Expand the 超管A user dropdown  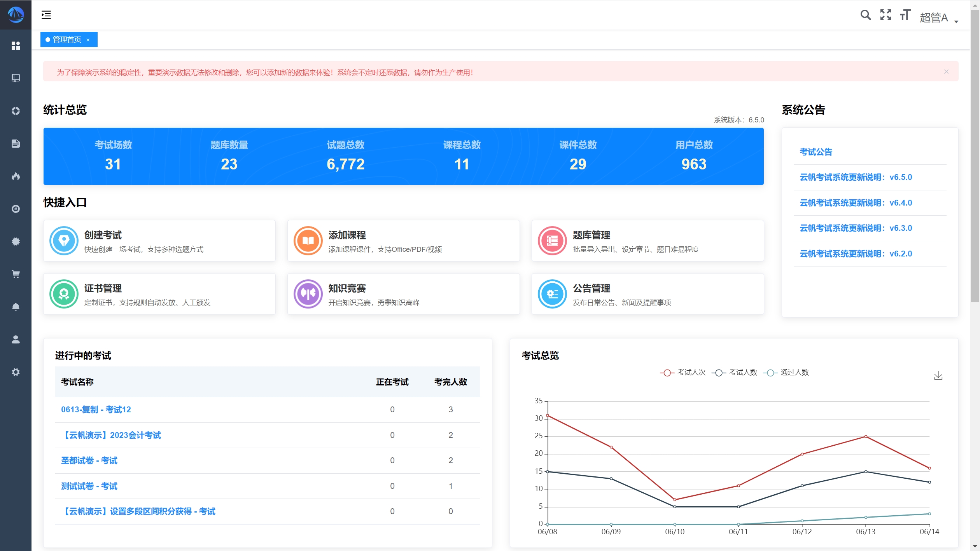[x=939, y=17]
